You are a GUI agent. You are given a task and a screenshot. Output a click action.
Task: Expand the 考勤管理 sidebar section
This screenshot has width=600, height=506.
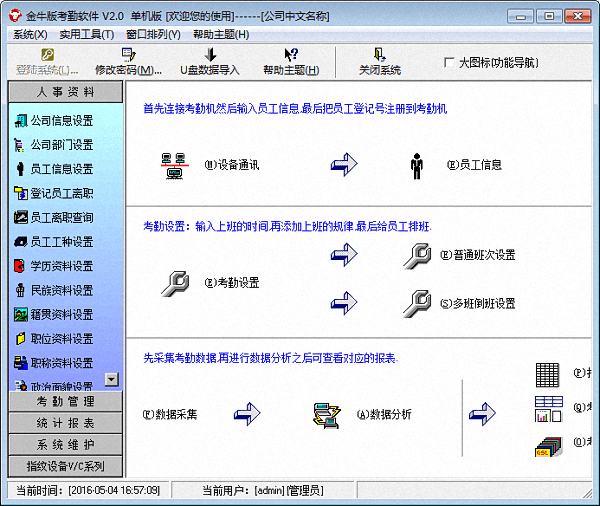(65, 401)
